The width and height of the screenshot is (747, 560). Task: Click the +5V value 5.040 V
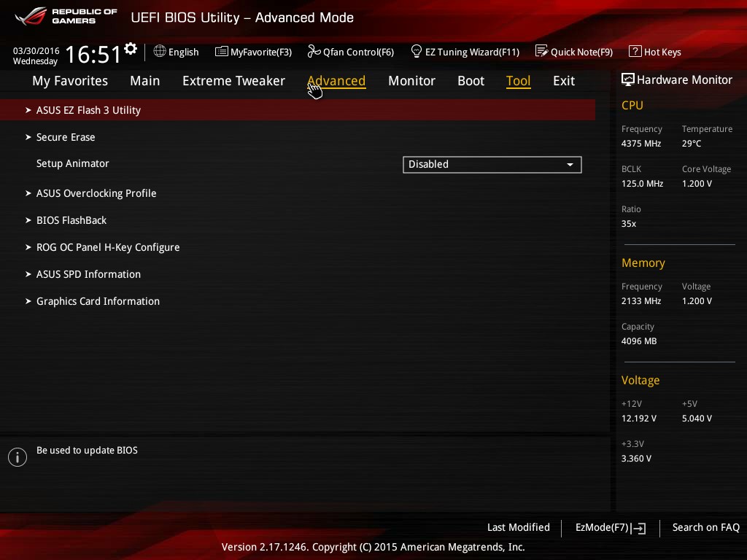pyautogui.click(x=697, y=418)
